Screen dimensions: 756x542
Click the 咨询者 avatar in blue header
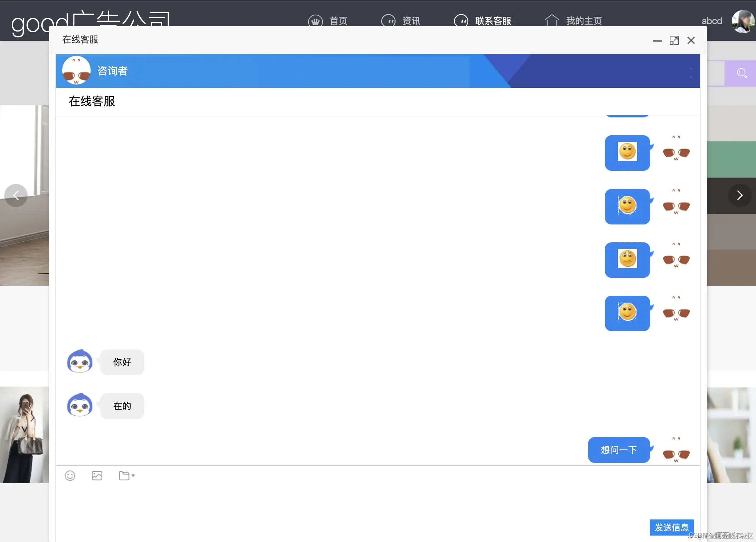tap(76, 71)
